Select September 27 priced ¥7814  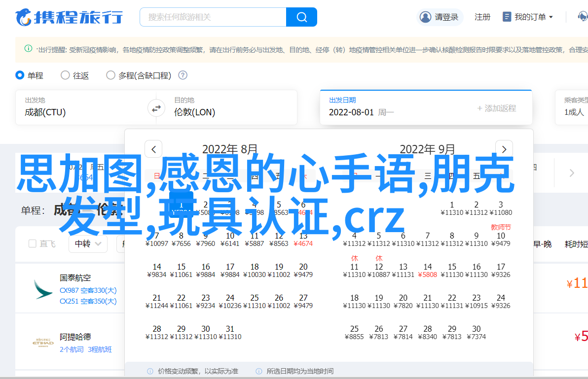coord(403,333)
